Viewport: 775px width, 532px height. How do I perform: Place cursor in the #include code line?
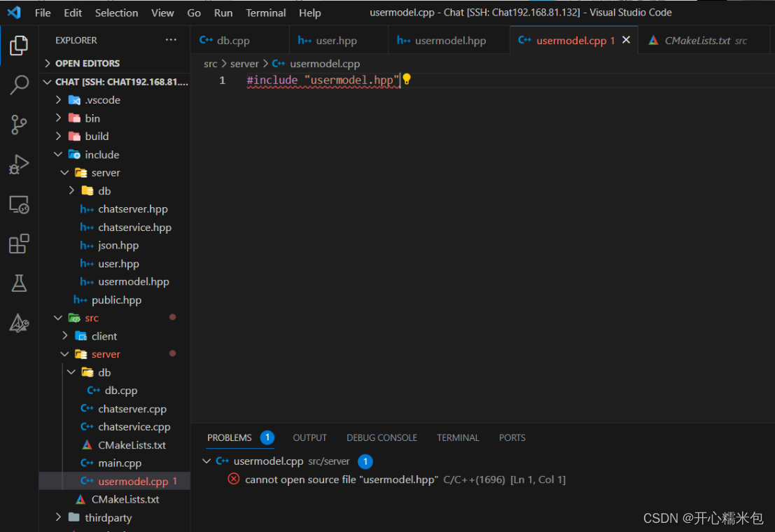click(323, 80)
